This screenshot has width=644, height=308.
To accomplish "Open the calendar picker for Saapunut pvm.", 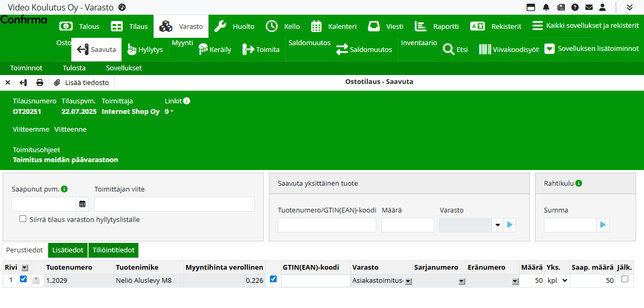I will (x=82, y=204).
